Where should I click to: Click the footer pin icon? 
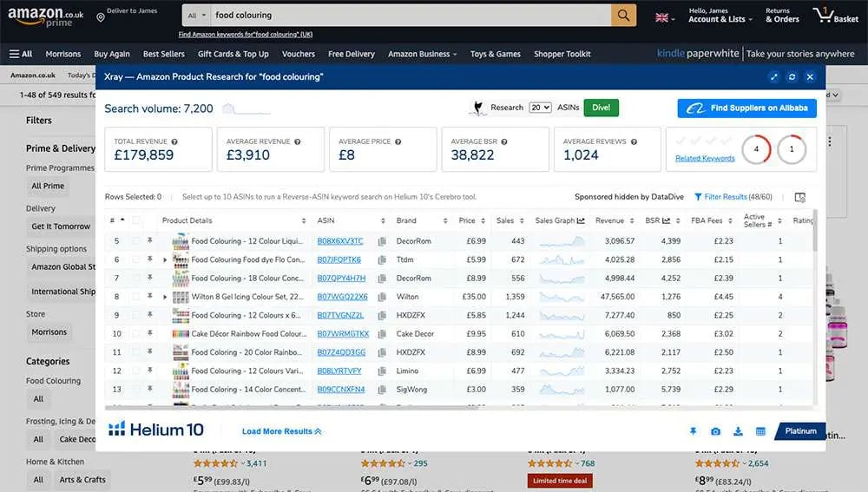693,431
